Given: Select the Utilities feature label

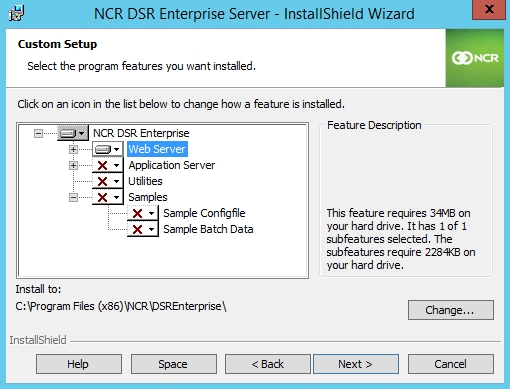Looking at the screenshot, I should (x=145, y=181).
